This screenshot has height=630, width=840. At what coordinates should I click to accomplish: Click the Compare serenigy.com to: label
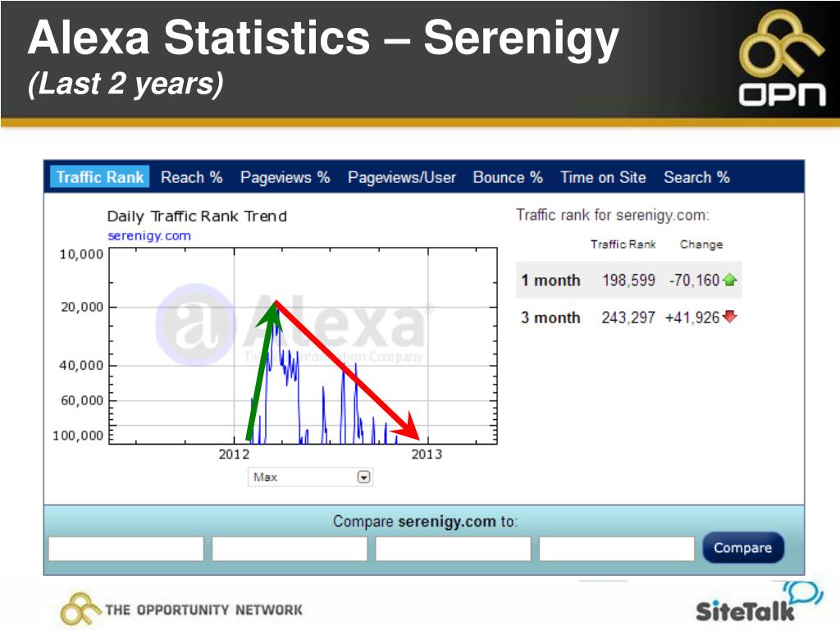(x=426, y=521)
